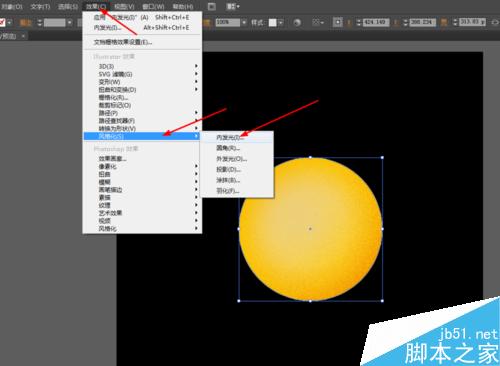Expand the 变形(W) submenu
The width and height of the screenshot is (500, 366).
142,82
